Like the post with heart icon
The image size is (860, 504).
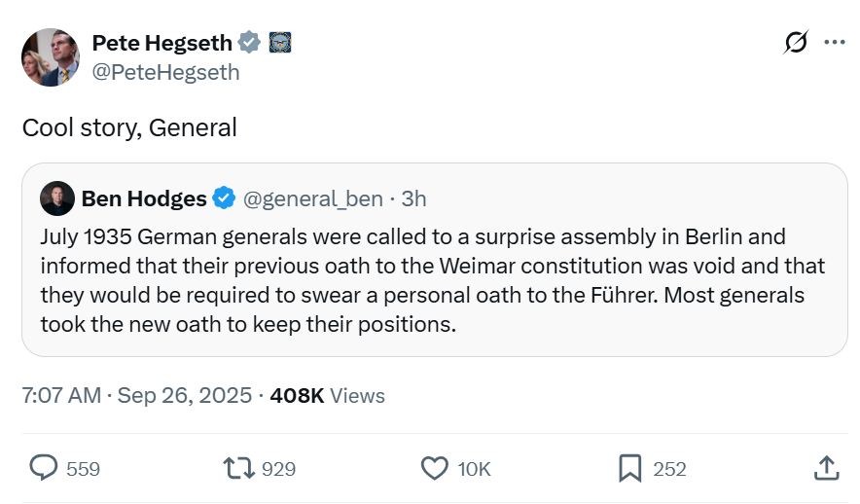[434, 468]
